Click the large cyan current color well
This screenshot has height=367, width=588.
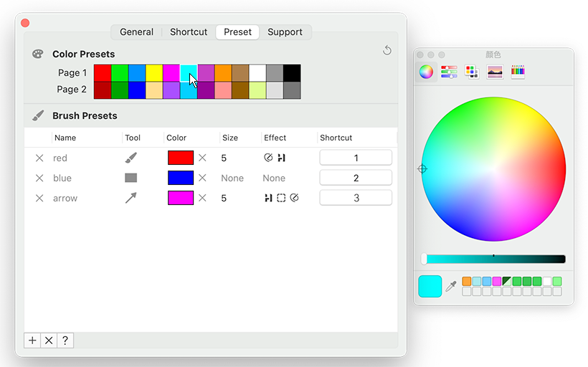(430, 287)
